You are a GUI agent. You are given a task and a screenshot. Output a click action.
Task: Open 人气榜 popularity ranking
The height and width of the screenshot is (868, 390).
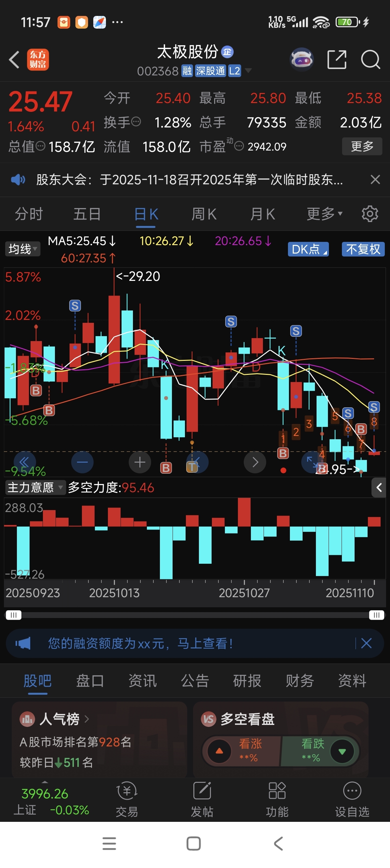(59, 719)
